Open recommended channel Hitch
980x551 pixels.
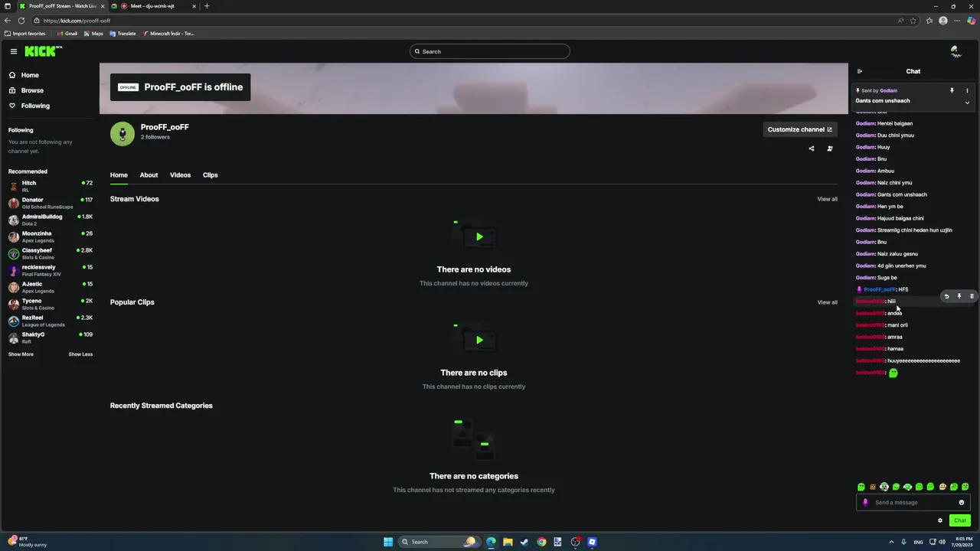click(x=50, y=186)
